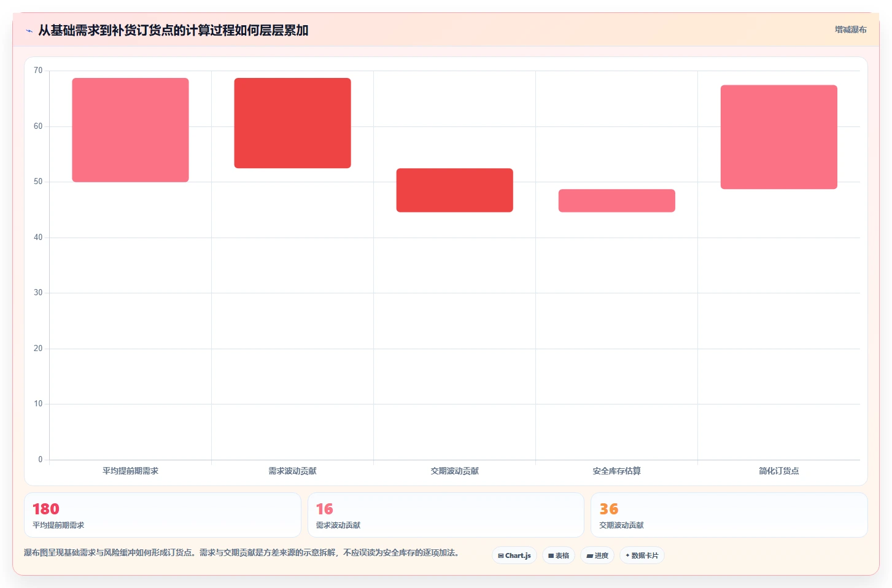Click the 简化订货点 x-axis label
This screenshot has width=892, height=588.
click(778, 471)
